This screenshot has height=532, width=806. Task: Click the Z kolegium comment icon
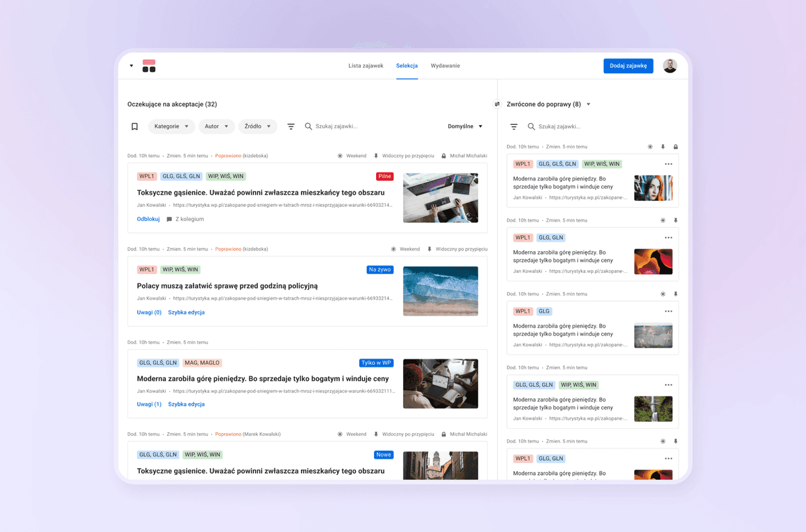point(169,219)
